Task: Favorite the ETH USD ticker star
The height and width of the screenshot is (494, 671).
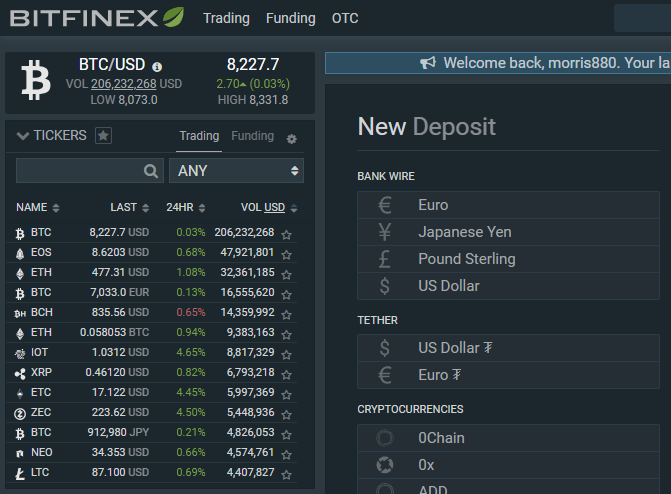Action: tap(286, 274)
